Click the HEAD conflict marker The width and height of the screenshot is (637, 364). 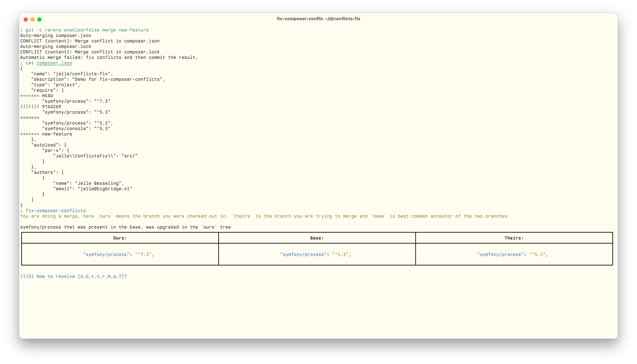[x=36, y=95]
